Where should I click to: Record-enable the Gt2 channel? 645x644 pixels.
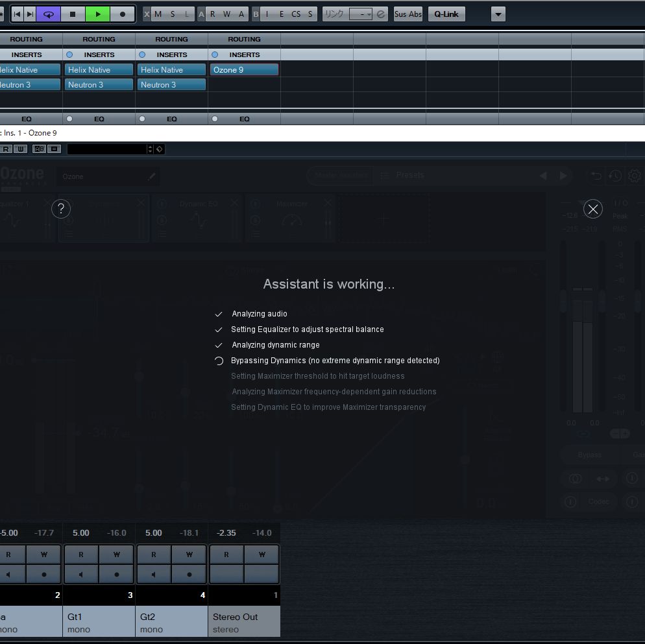click(x=189, y=574)
